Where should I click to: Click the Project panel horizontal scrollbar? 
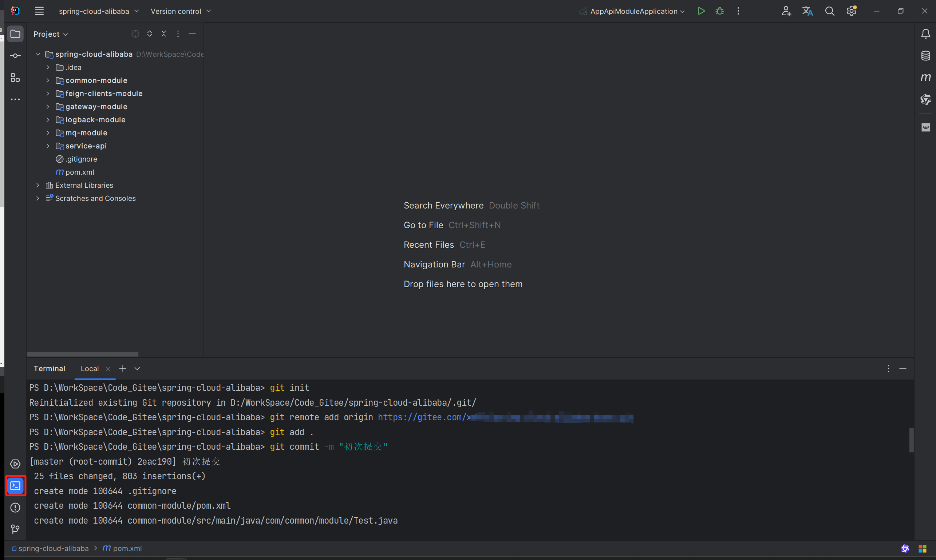coord(82,354)
